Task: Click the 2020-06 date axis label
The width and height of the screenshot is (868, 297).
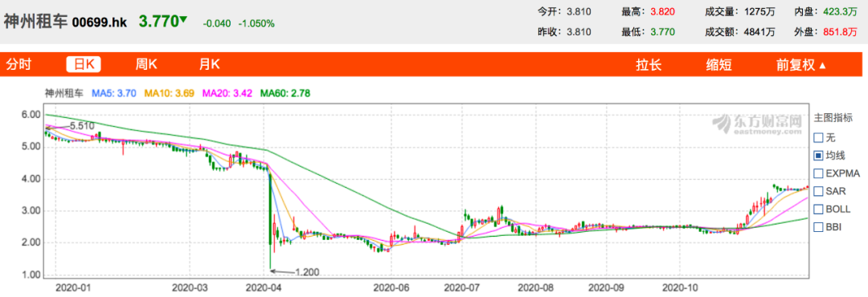Action: [x=391, y=287]
